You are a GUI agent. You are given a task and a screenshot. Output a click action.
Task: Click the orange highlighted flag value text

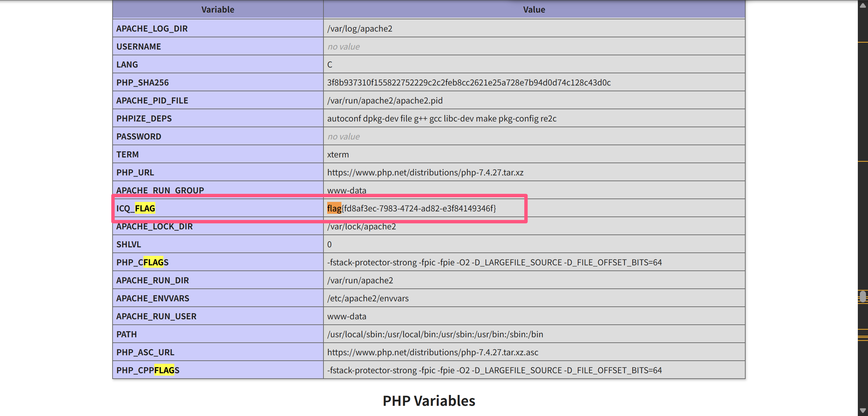pos(334,208)
